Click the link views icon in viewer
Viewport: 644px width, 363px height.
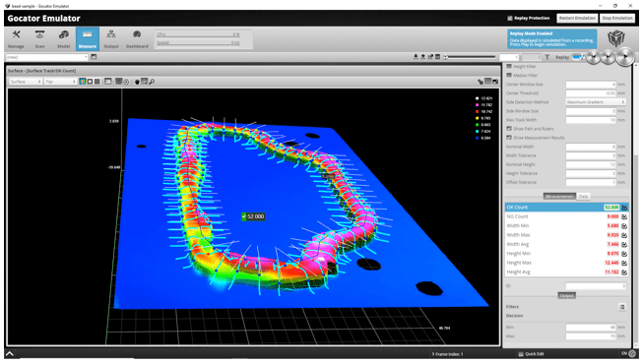[481, 82]
